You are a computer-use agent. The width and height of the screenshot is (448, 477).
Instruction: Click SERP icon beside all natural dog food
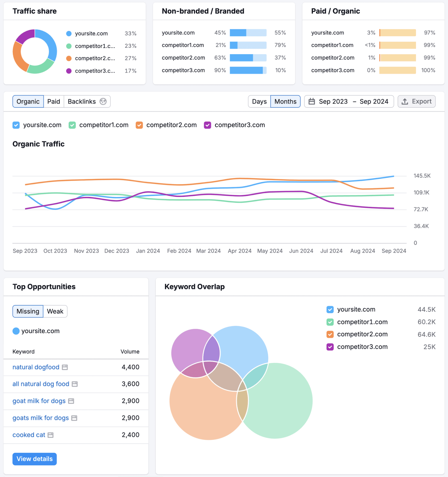75,384
